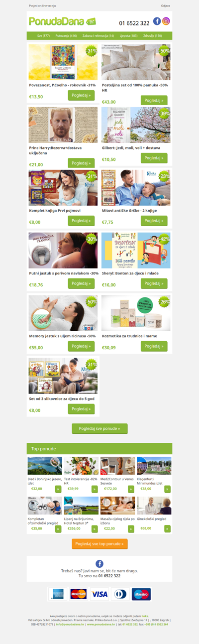Click the arrow button for Bled i Bohinjsko jezero
This screenshot has height=644, width=199.
click(x=58, y=489)
